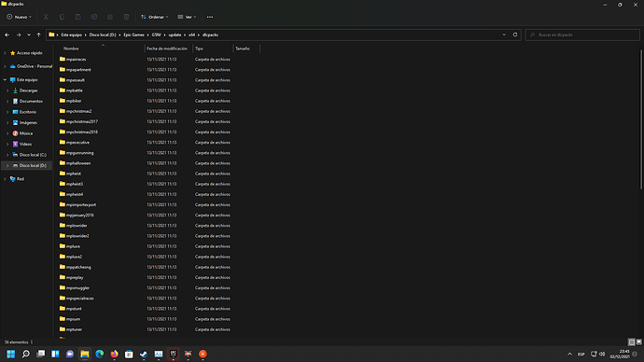This screenshot has height=362, width=644.
Task: Go up one folder level arrow
Action: click(x=38, y=35)
